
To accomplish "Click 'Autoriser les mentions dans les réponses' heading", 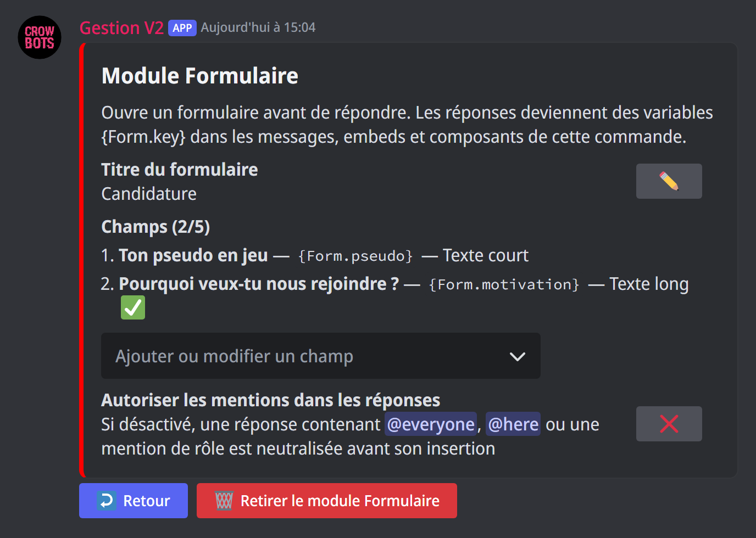I will (271, 400).
